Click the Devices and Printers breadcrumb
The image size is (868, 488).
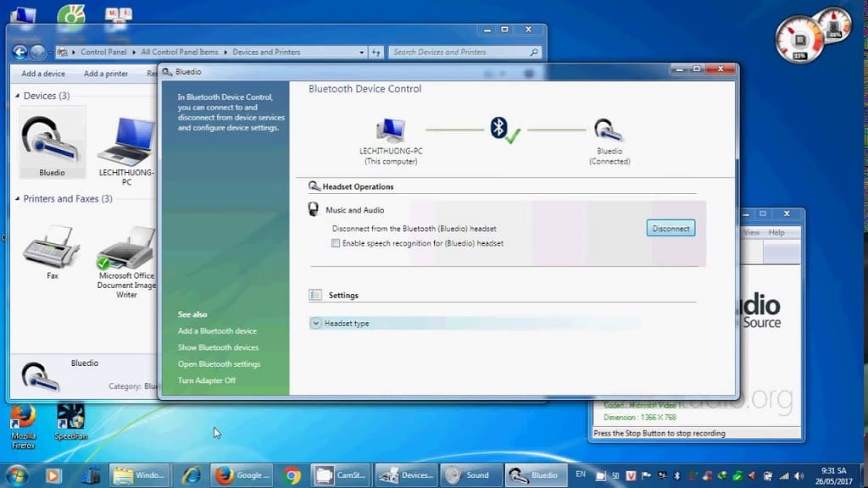tap(266, 52)
